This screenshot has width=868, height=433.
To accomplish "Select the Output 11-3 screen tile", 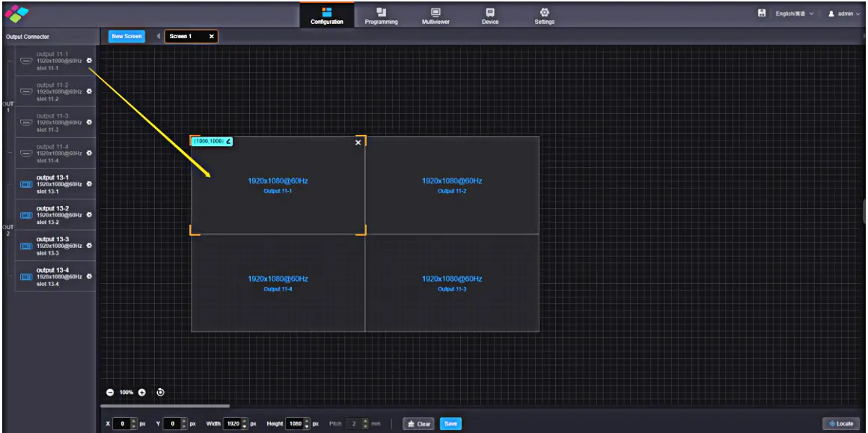I will pyautogui.click(x=452, y=282).
